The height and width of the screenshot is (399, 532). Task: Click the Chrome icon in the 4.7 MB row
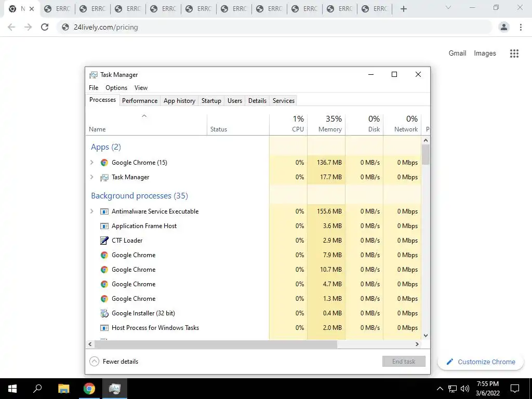tap(104, 284)
